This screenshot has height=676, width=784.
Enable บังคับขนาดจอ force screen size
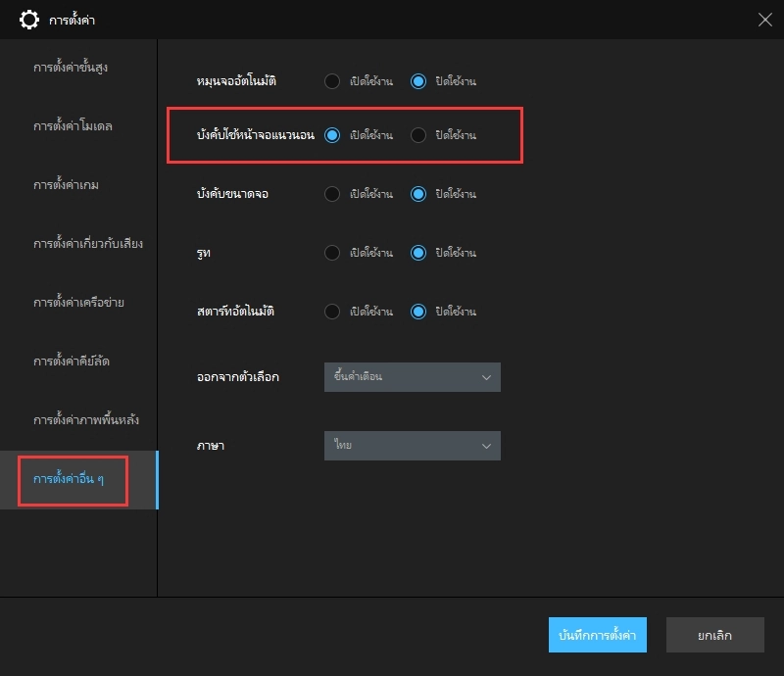coord(332,194)
